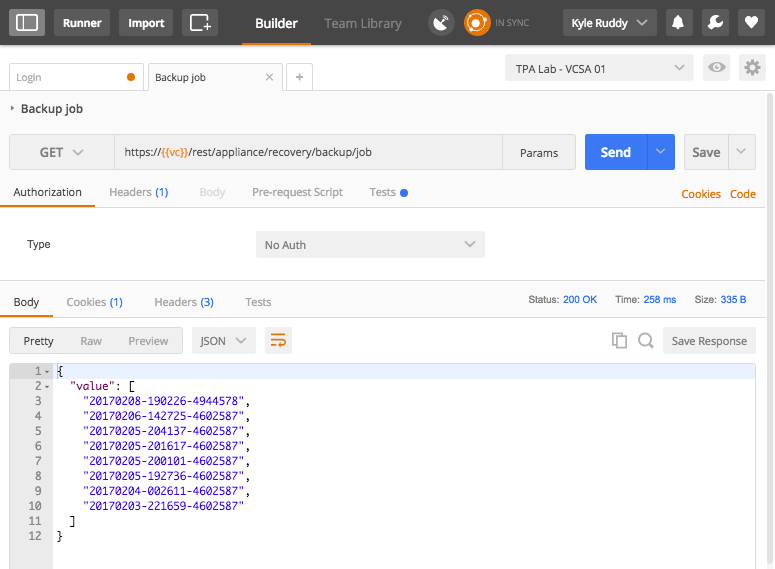This screenshot has width=775, height=569.
Task: Toggle line wrap in response
Action: click(277, 341)
